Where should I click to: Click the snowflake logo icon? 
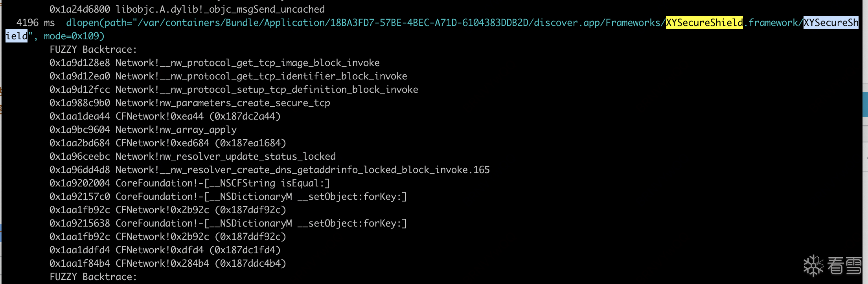point(813,266)
